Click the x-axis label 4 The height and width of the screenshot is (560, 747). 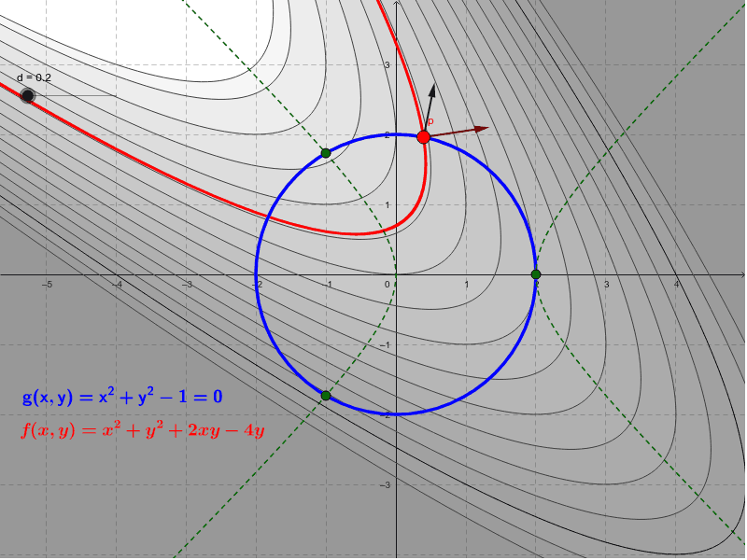click(x=676, y=285)
